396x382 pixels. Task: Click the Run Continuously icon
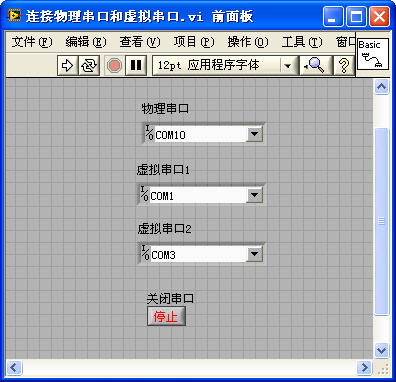click(x=89, y=65)
